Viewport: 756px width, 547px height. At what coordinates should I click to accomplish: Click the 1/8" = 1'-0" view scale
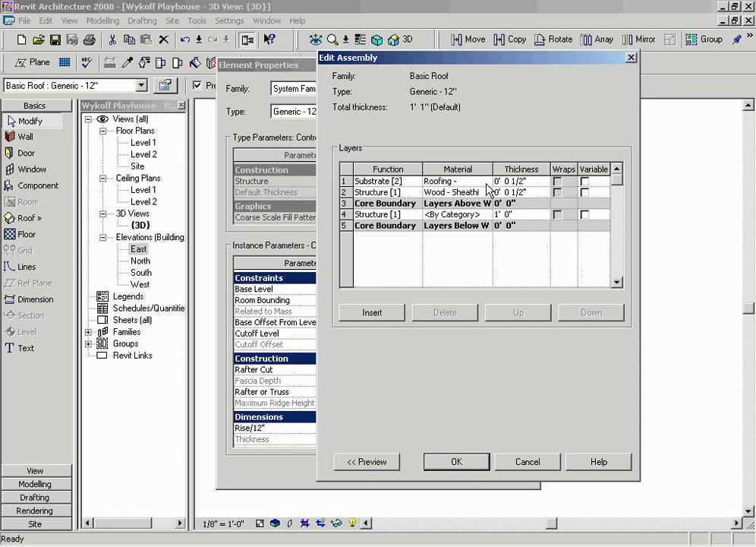point(223,523)
